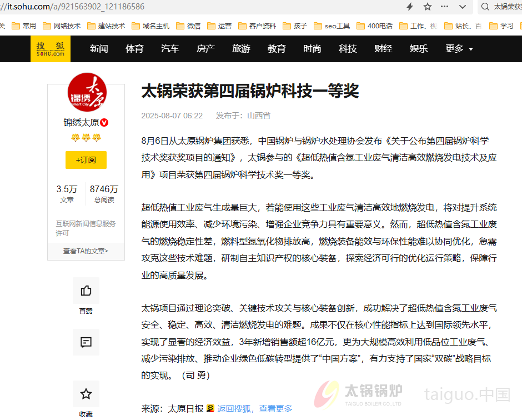This screenshot has height=420, width=522.
Task: Click the search magnifier icon
Action: coord(485,7)
